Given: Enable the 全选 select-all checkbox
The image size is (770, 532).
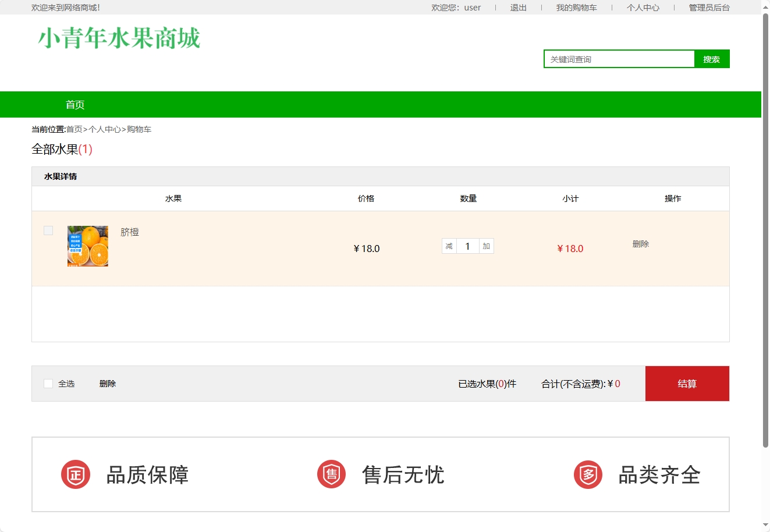Looking at the screenshot, I should [x=48, y=383].
